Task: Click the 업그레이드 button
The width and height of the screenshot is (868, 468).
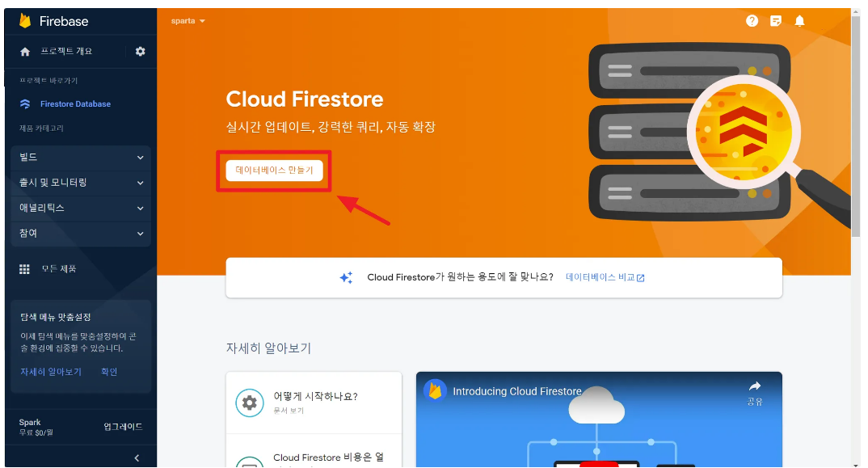Action: (x=123, y=427)
